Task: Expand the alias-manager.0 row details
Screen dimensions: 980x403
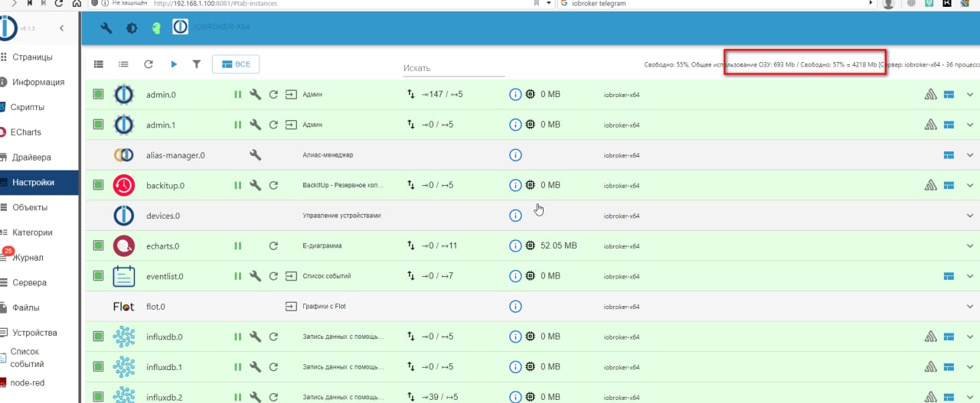Action: point(970,155)
